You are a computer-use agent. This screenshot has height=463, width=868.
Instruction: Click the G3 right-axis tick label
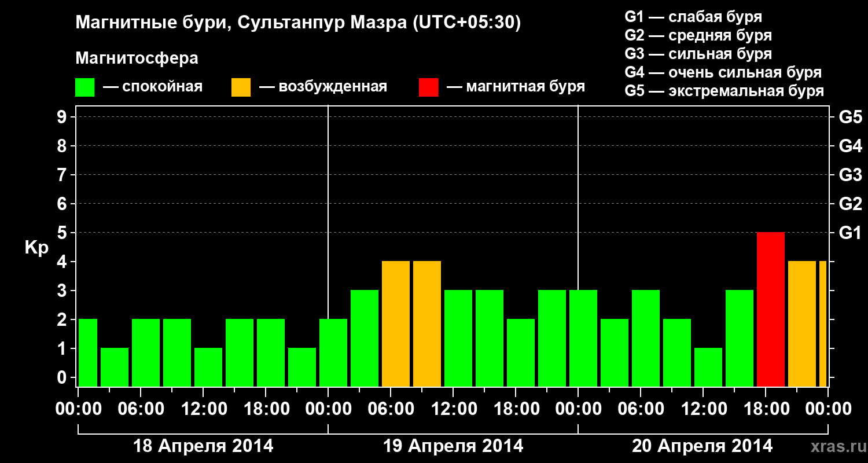[851, 175]
